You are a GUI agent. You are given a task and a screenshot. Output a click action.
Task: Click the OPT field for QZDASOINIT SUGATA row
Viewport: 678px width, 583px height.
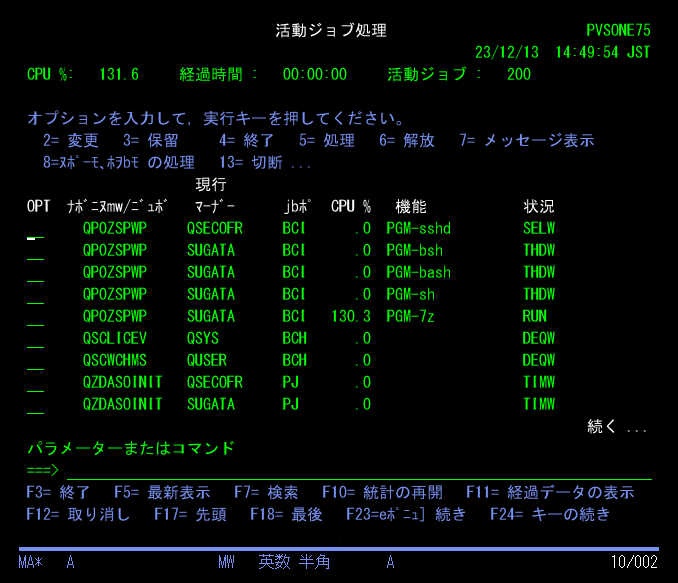pos(35,406)
